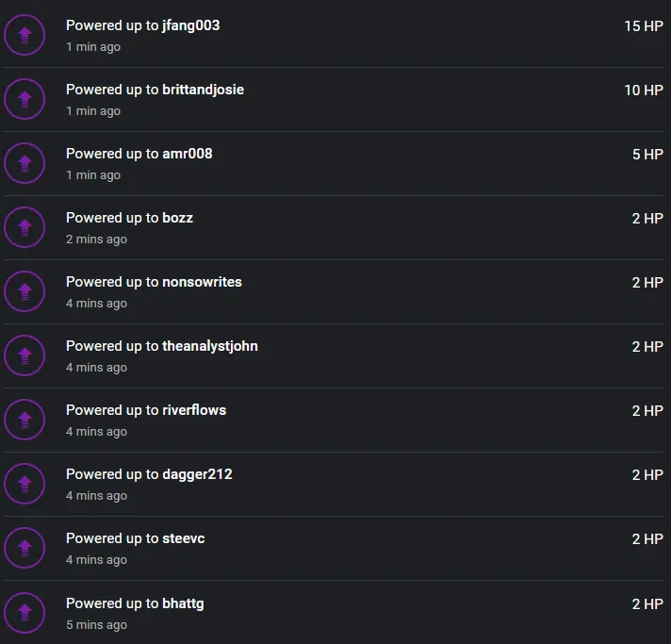Open the dagger212 profile link
Image resolution: width=671 pixels, height=644 pixels.
(x=197, y=474)
